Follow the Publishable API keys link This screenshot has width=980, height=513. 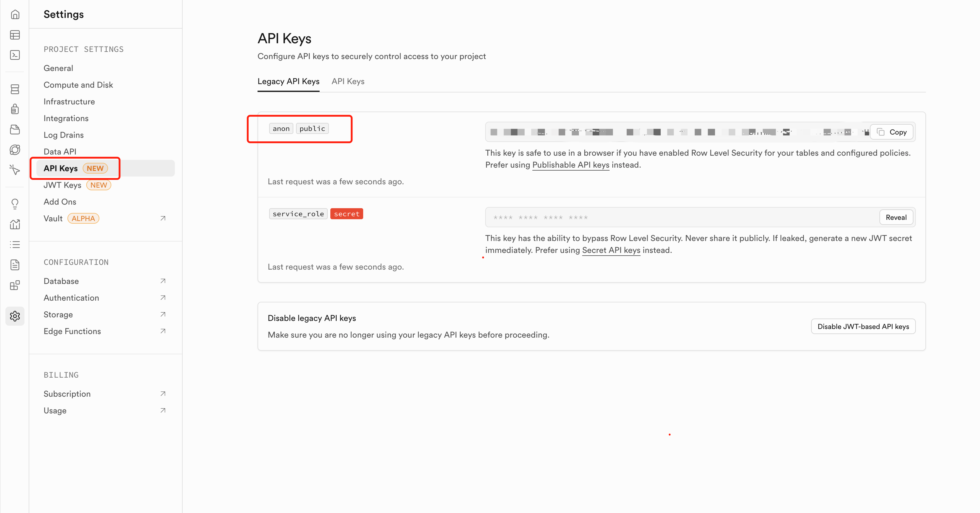click(x=570, y=165)
